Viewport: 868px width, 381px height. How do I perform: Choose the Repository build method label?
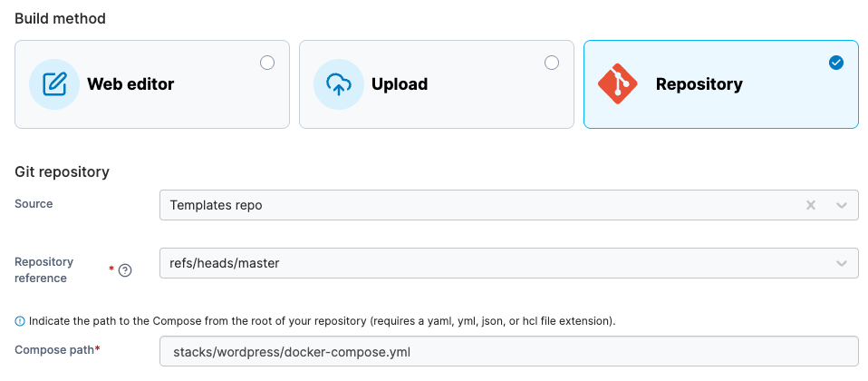699,84
